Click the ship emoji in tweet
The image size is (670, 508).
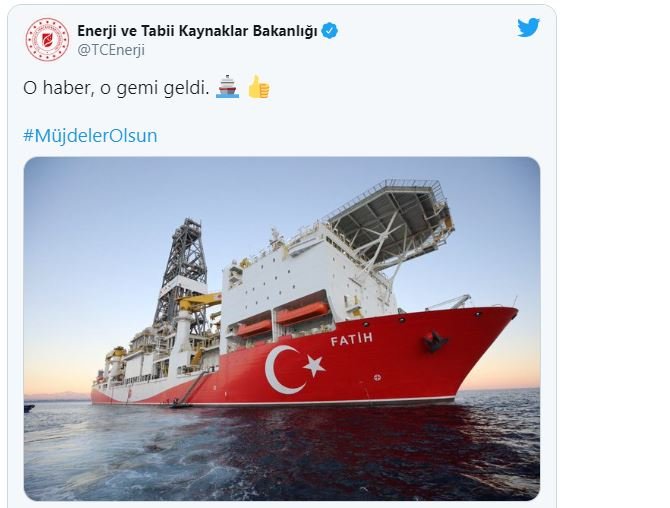coord(227,87)
